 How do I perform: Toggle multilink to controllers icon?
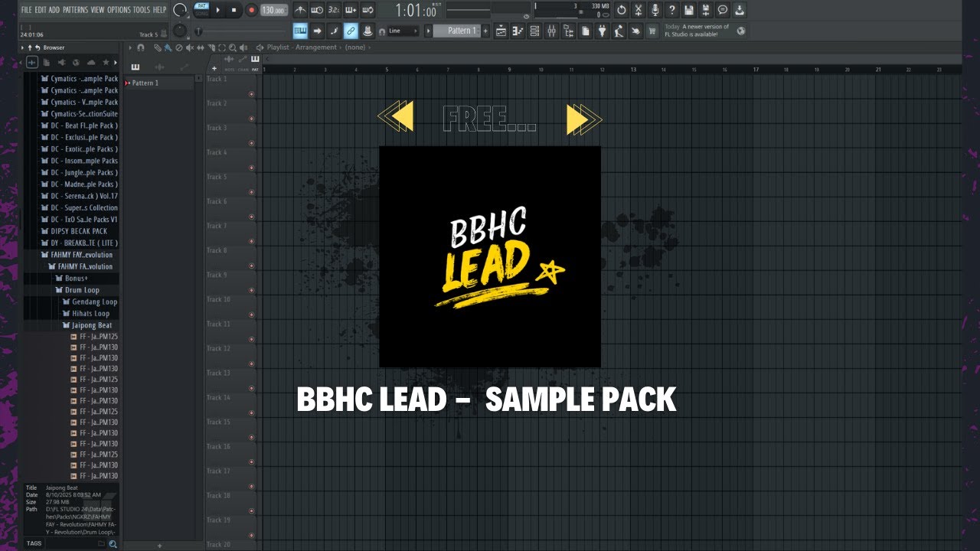coord(367,31)
